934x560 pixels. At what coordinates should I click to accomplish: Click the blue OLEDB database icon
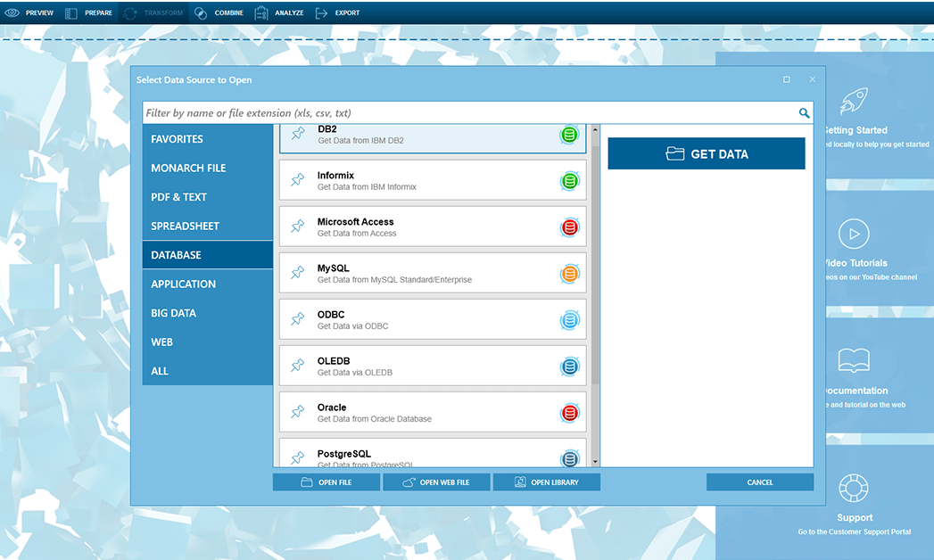tap(569, 366)
